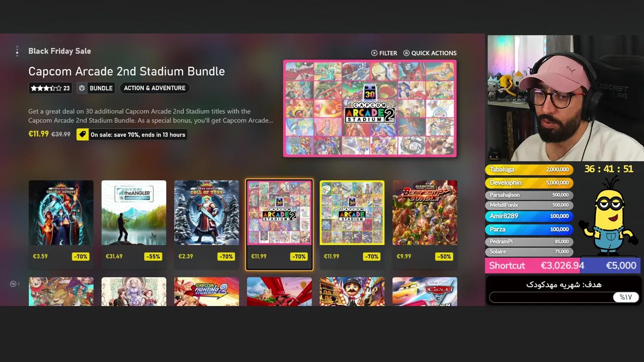Click the €3.59 price label

(40, 256)
